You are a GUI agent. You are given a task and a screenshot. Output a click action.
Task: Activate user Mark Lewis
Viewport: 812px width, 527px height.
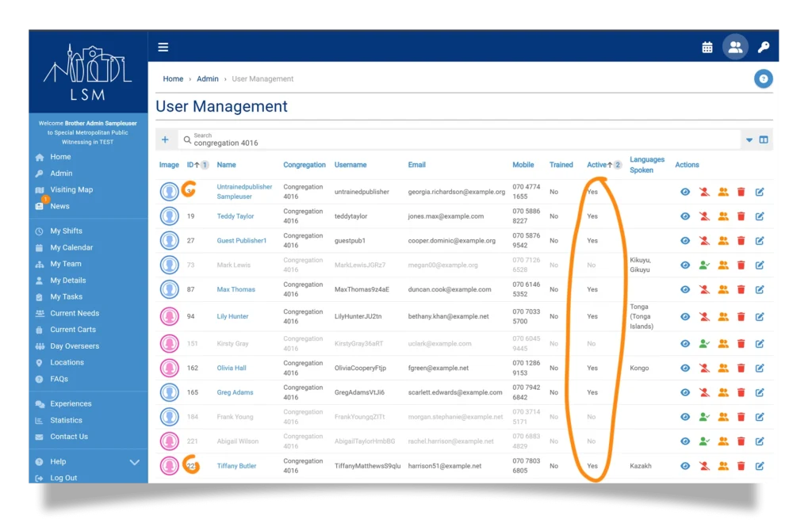coord(704,265)
